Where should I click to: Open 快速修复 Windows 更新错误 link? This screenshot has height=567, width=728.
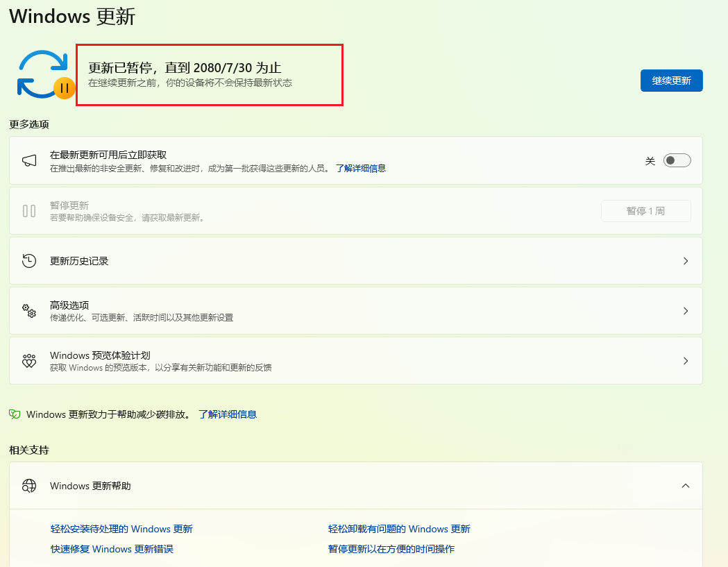(112, 549)
